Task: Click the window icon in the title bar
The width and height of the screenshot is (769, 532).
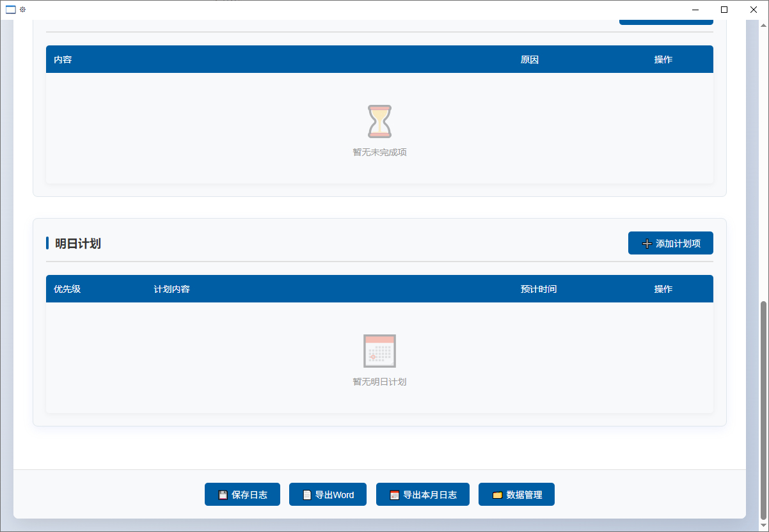Action: 11,10
